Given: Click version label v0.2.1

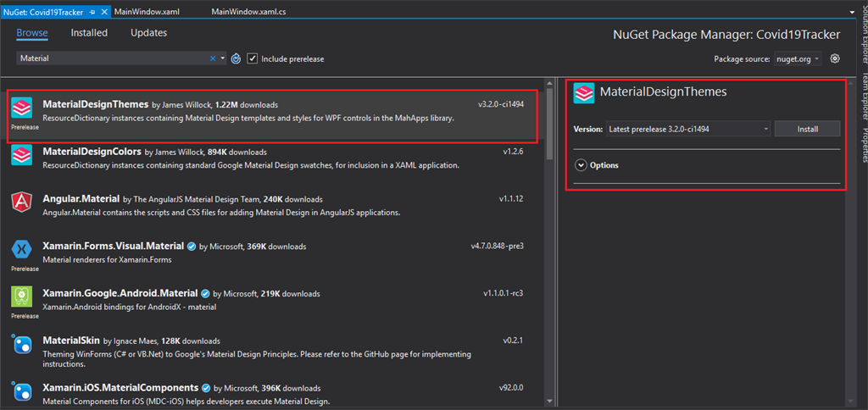Looking at the screenshot, I should coord(513,341).
